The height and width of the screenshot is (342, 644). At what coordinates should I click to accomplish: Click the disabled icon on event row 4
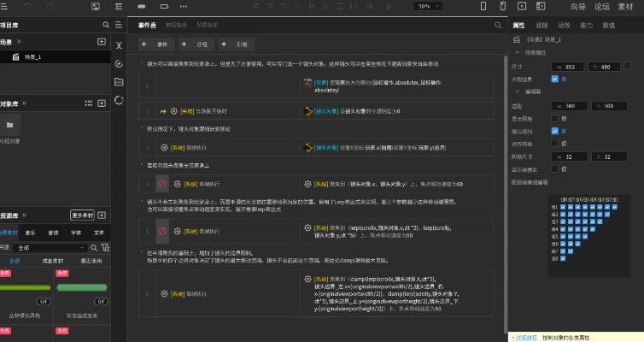click(x=161, y=183)
